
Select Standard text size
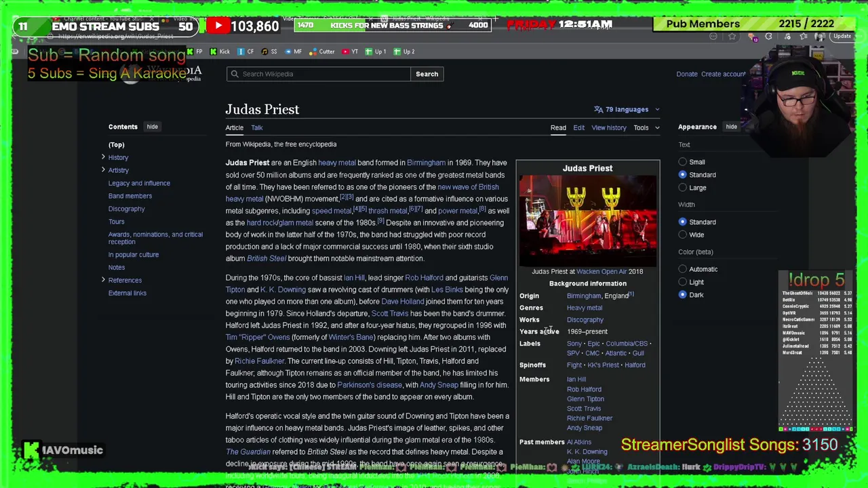pos(683,175)
